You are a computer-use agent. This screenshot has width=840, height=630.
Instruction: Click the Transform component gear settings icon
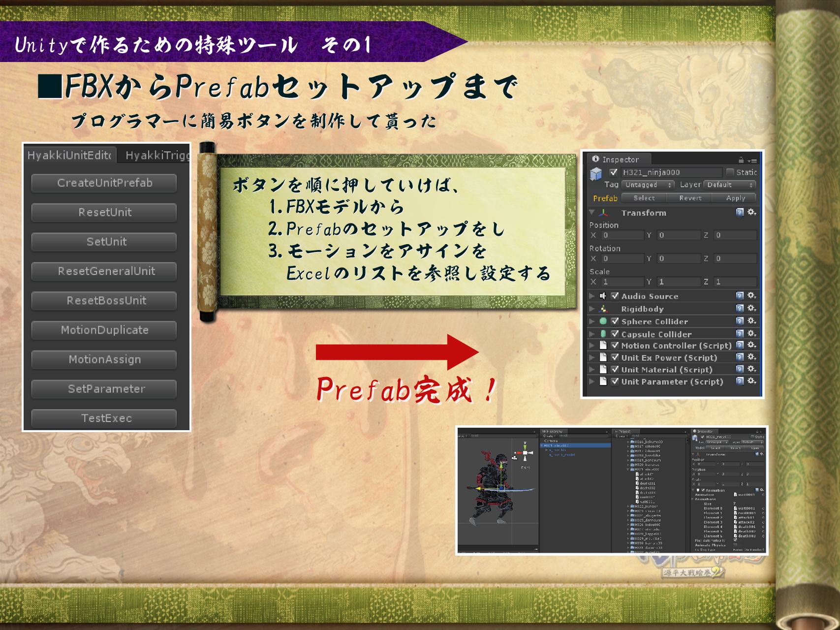pos(751,212)
